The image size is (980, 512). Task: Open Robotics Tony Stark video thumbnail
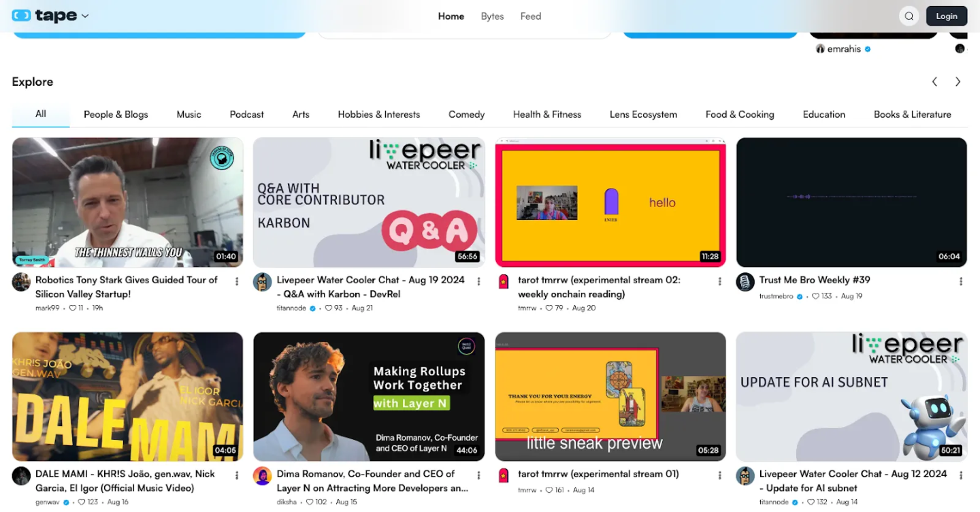pyautogui.click(x=128, y=202)
